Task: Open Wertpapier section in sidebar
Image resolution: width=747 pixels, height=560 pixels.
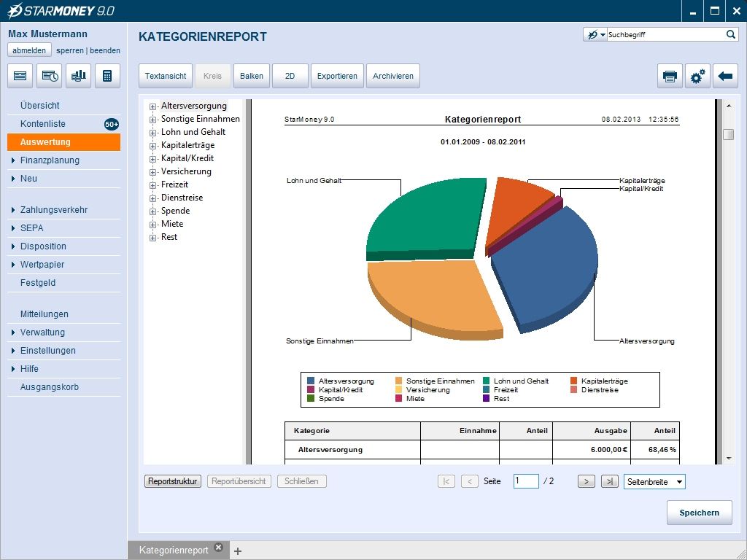Action: (x=64, y=264)
